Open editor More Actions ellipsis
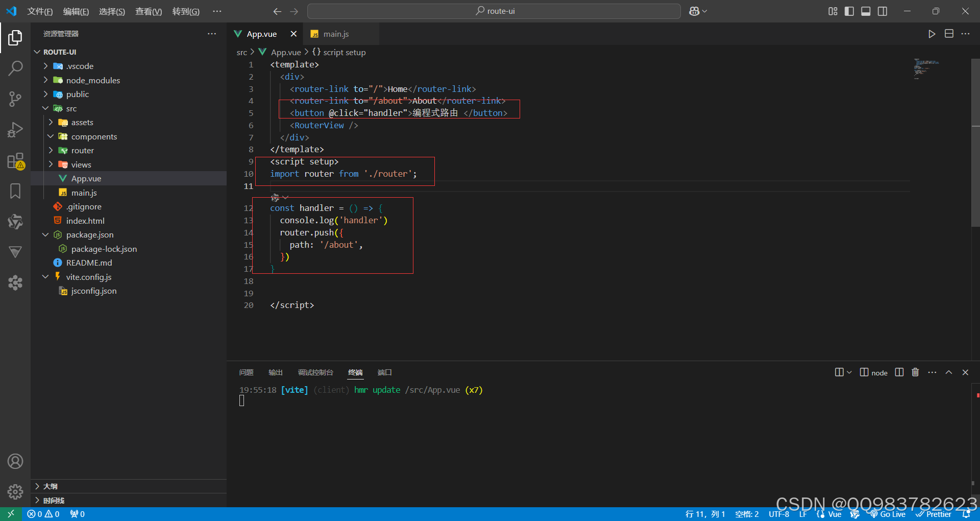980x521 pixels. click(x=965, y=34)
